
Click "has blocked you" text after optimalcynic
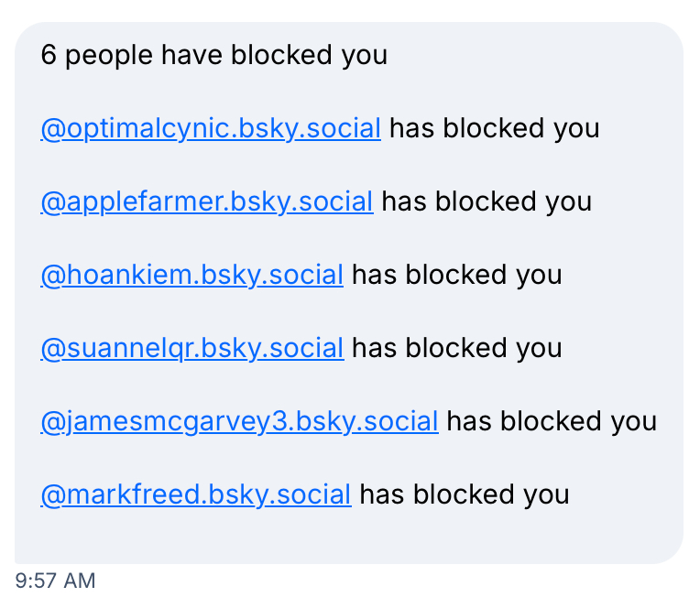495,128
